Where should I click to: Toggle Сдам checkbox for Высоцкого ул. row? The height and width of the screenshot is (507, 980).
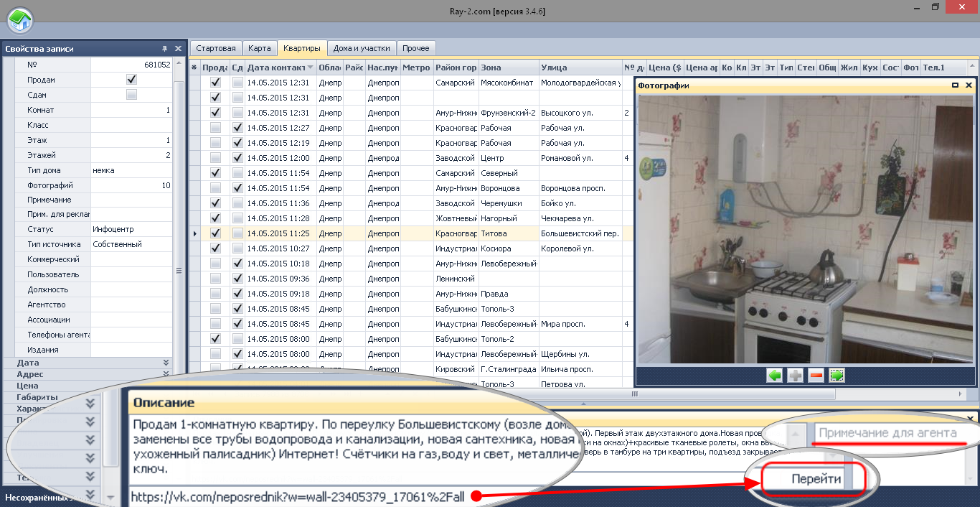[237, 113]
